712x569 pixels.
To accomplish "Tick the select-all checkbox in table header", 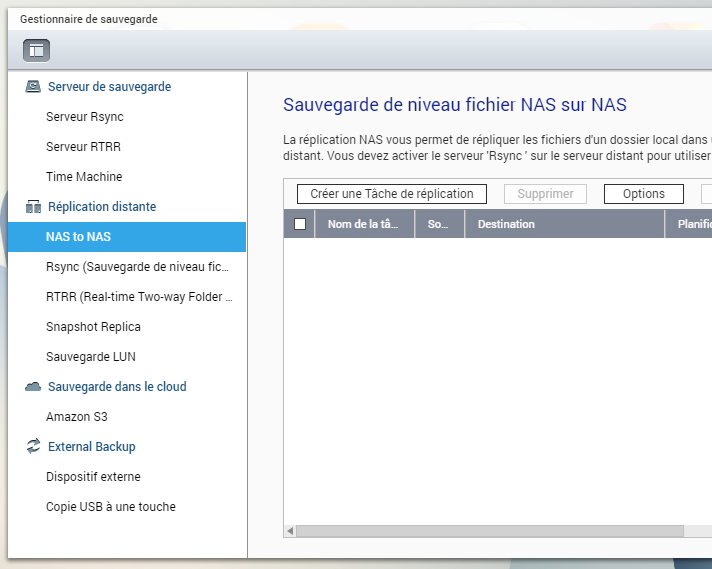I will 300,224.
